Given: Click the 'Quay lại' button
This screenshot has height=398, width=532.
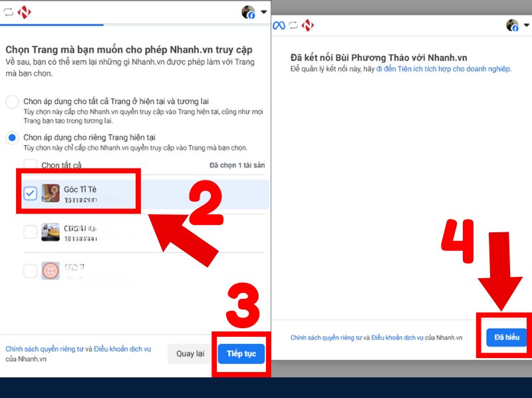Looking at the screenshot, I should pyautogui.click(x=190, y=354).
